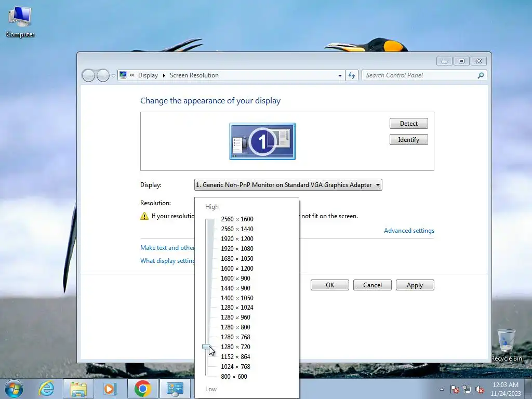
Task: Open the Recycle Bin desktop icon
Action: [x=507, y=345]
